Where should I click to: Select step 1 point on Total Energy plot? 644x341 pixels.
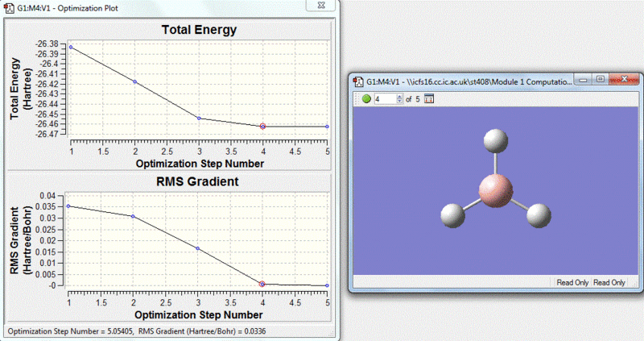pyautogui.click(x=71, y=48)
